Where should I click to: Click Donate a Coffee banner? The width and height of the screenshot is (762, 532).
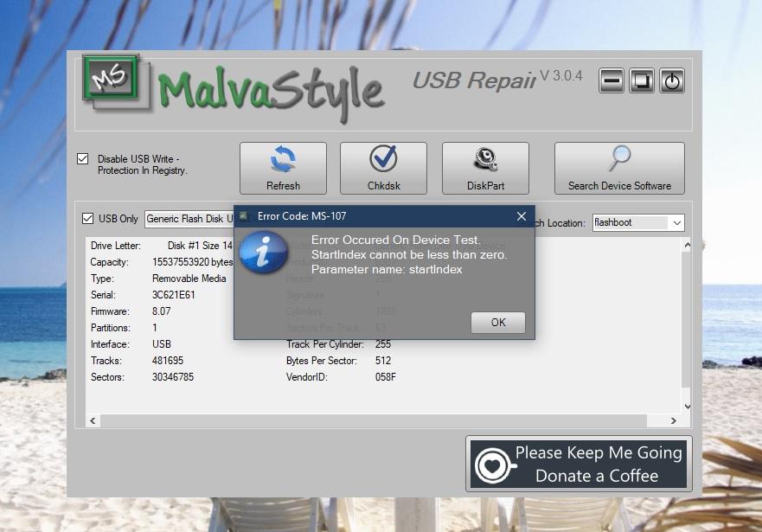point(579,464)
